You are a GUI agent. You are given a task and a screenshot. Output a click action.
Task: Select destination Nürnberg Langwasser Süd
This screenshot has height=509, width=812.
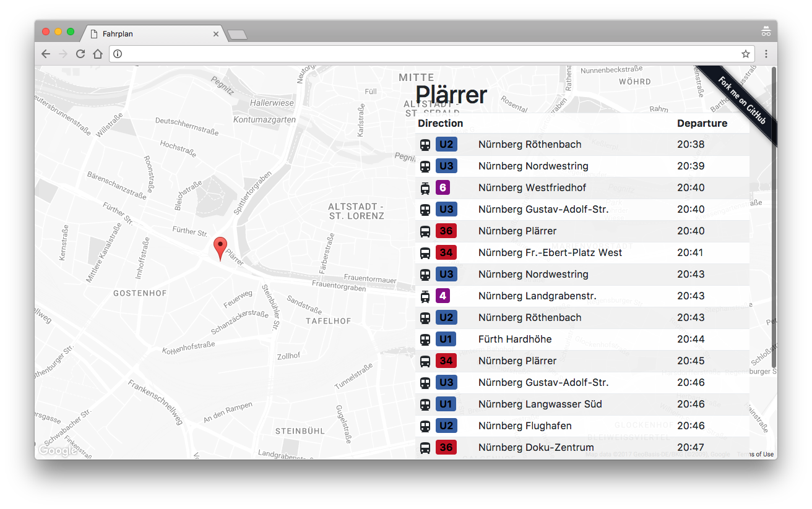540,404
